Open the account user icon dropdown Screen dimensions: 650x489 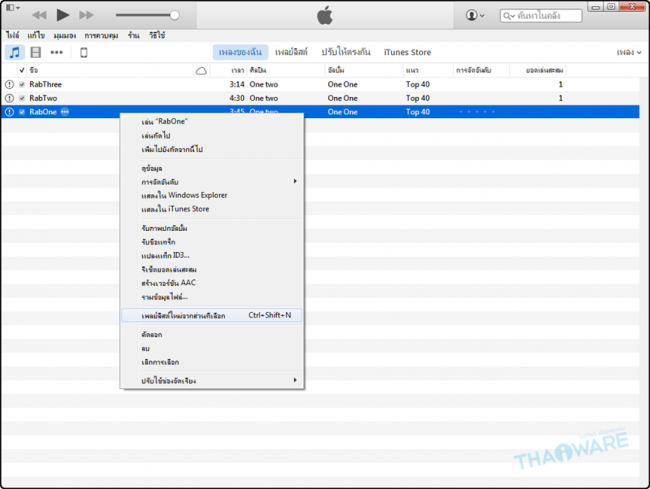(475, 15)
